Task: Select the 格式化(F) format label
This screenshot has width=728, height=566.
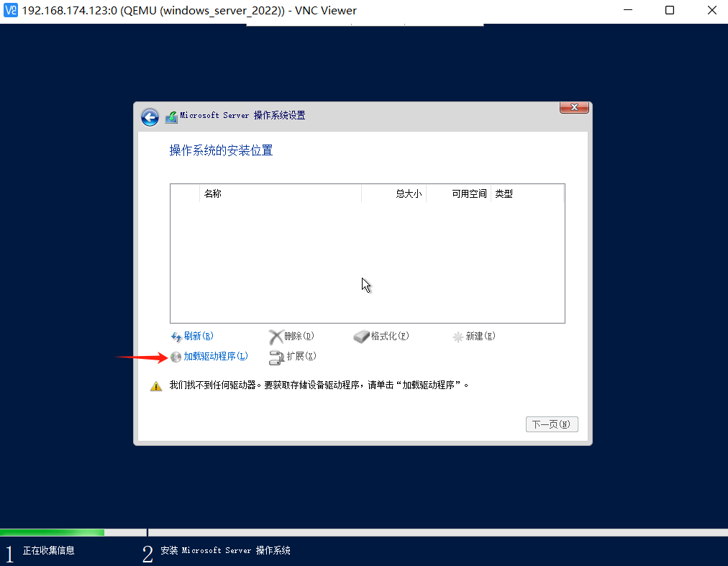Action: 390,336
